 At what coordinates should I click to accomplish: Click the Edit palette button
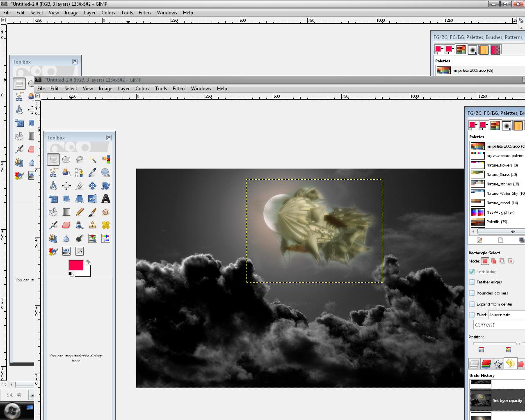click(479, 240)
